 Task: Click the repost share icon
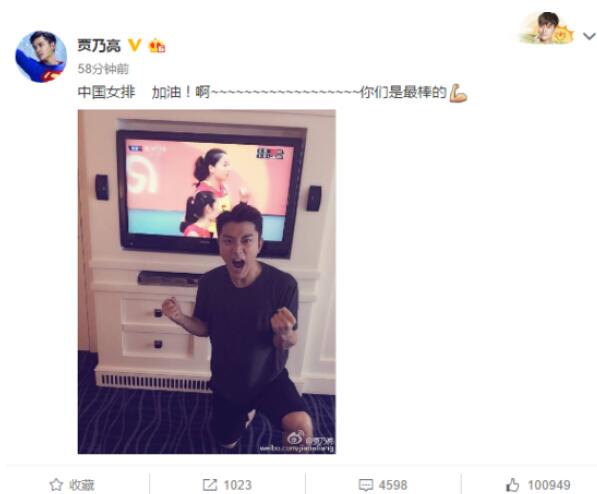click(209, 485)
